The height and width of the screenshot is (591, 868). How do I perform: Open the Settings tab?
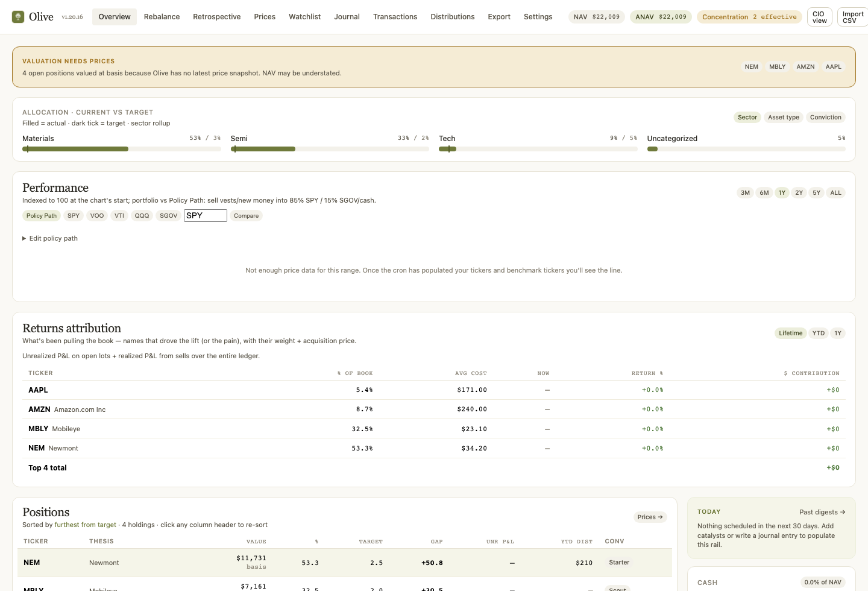pyautogui.click(x=538, y=17)
